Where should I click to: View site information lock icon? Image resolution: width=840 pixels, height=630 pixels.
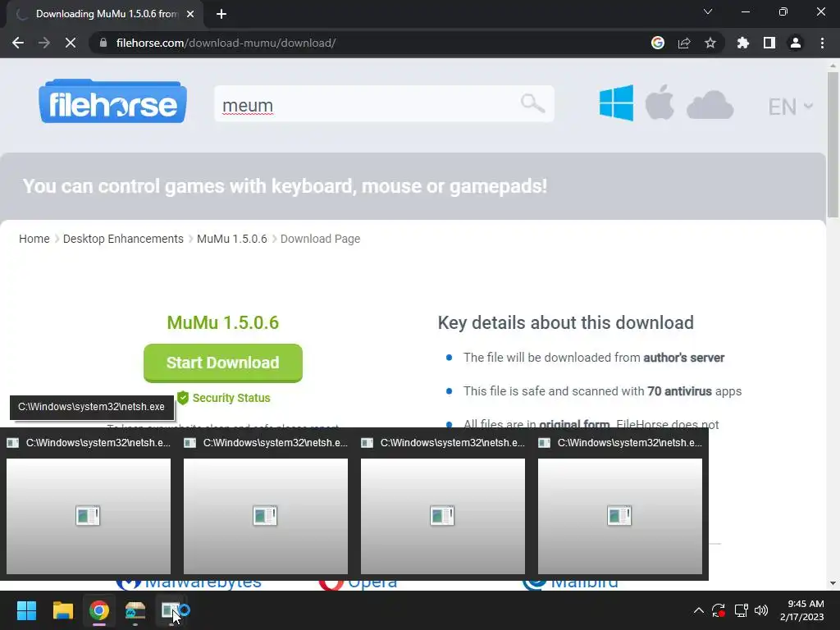point(103,43)
